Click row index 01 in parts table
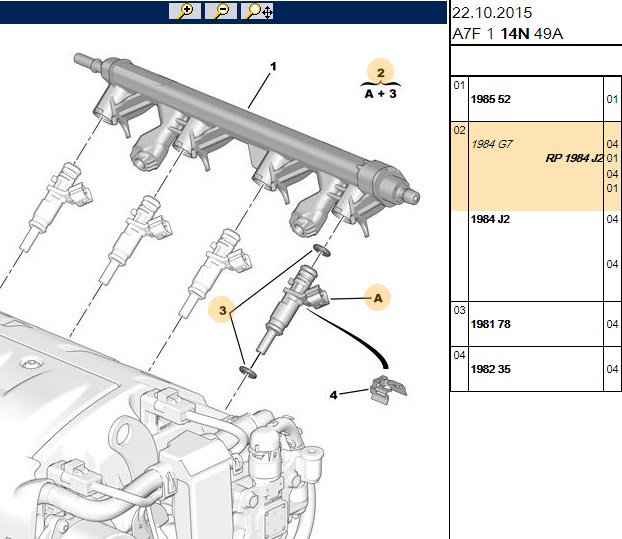 [459, 85]
